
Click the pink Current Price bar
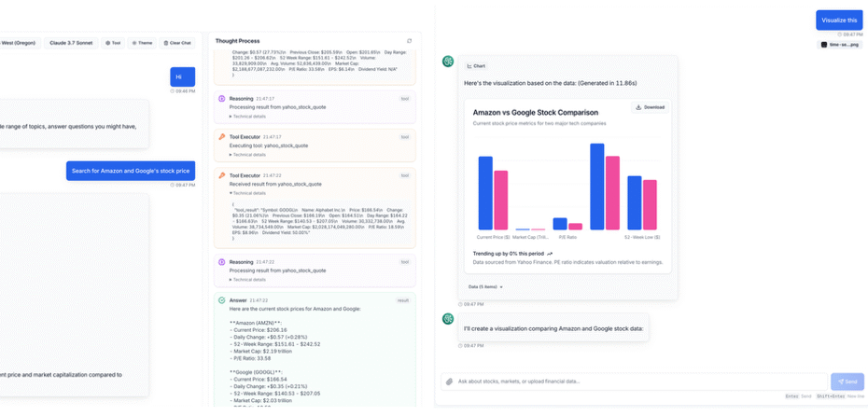coord(501,201)
